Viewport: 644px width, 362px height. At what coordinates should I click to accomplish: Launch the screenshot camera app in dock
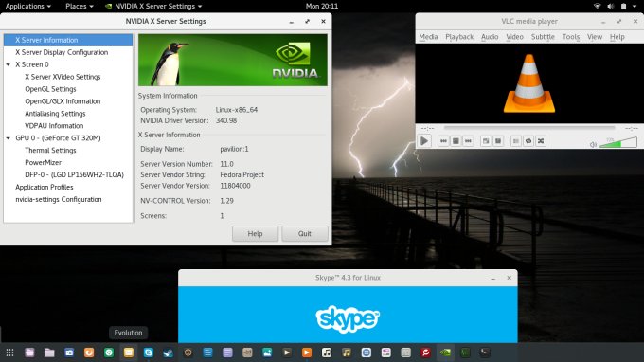(x=69, y=353)
